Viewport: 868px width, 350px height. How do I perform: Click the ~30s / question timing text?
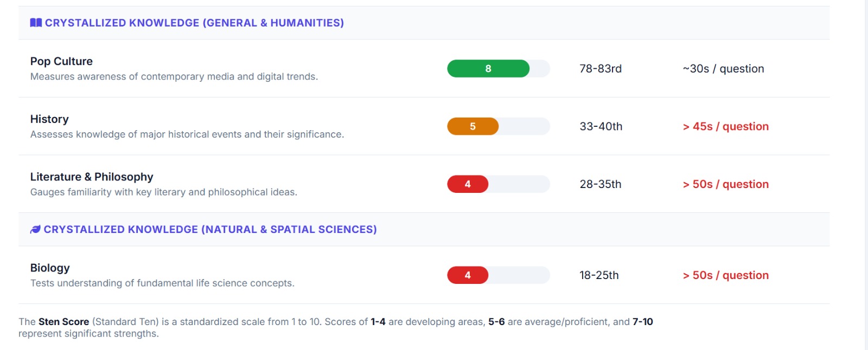click(x=723, y=69)
